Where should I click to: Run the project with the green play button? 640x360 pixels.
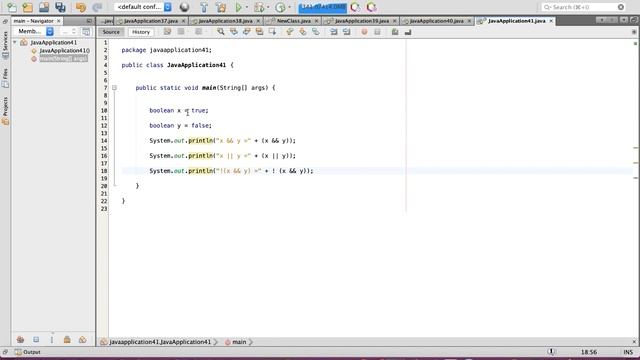pyautogui.click(x=238, y=7)
